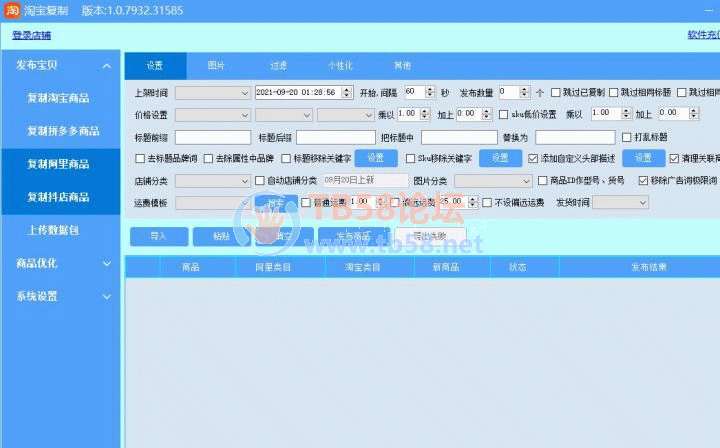Expand the 商品优化 sidebar section
Screen dimensions: 720x448
[107, 263]
